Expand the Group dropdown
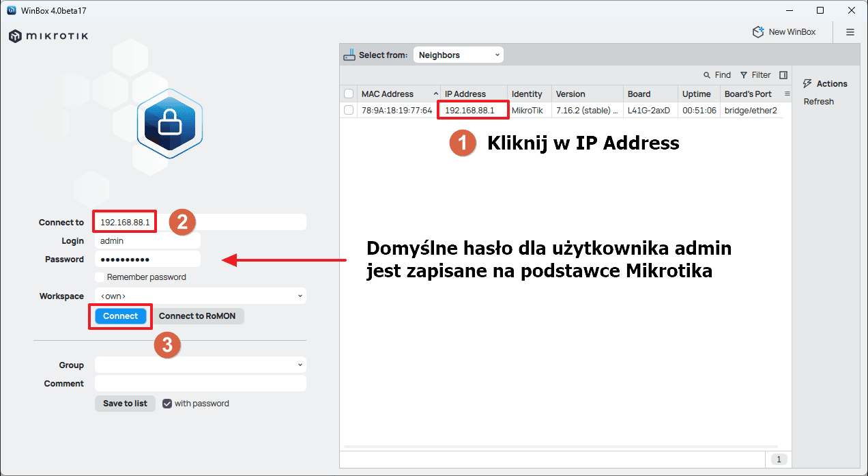This screenshot has width=868, height=476. coord(201,365)
